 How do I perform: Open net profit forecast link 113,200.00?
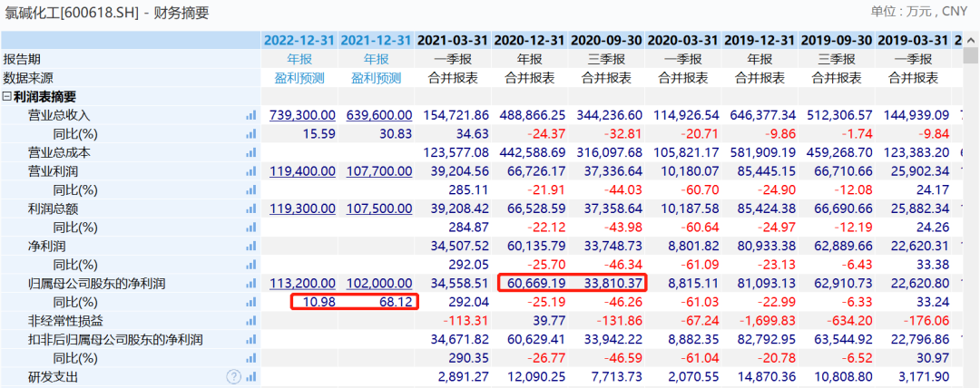click(x=302, y=285)
